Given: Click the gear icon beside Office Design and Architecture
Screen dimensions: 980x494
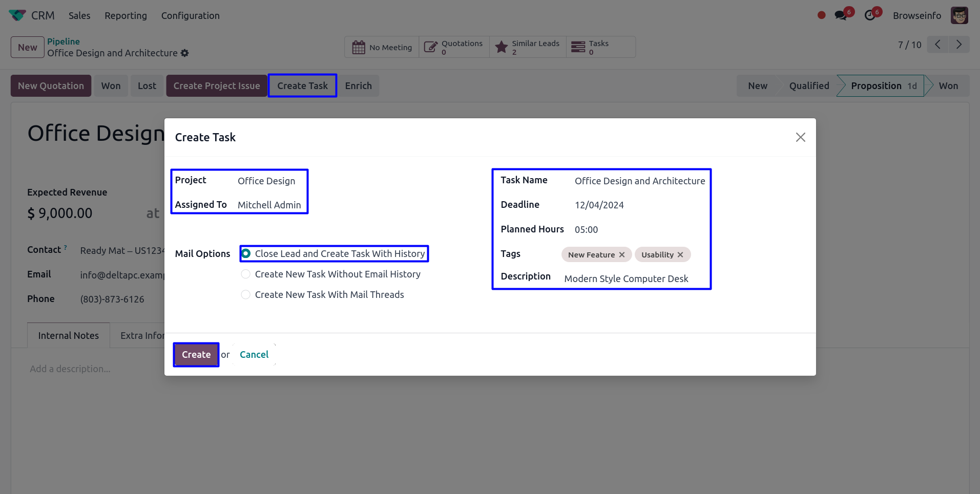Looking at the screenshot, I should click(185, 53).
